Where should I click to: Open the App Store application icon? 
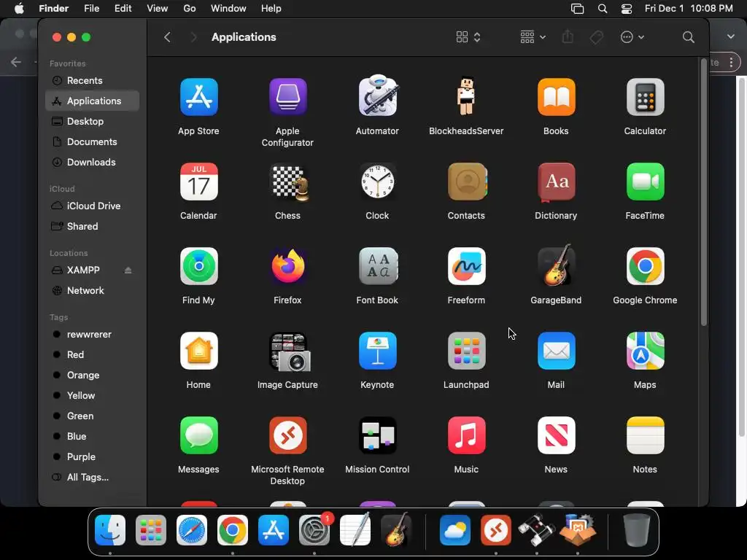(198, 97)
